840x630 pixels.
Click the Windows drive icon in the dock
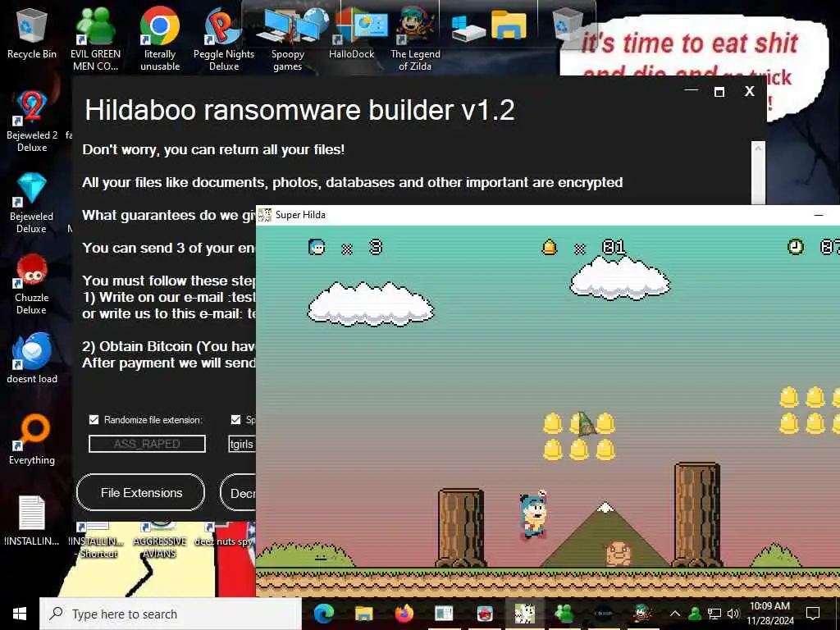(x=467, y=27)
